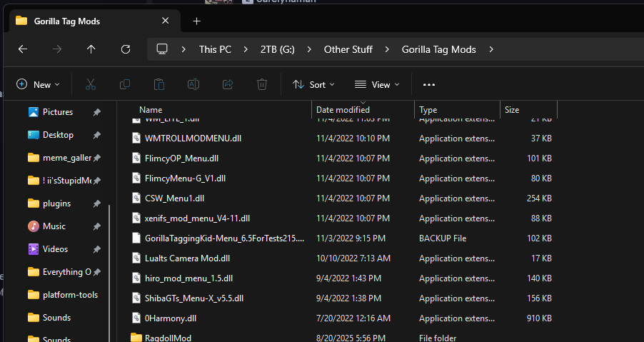
Task: Open Pictures in the sidebar
Action: 58,112
